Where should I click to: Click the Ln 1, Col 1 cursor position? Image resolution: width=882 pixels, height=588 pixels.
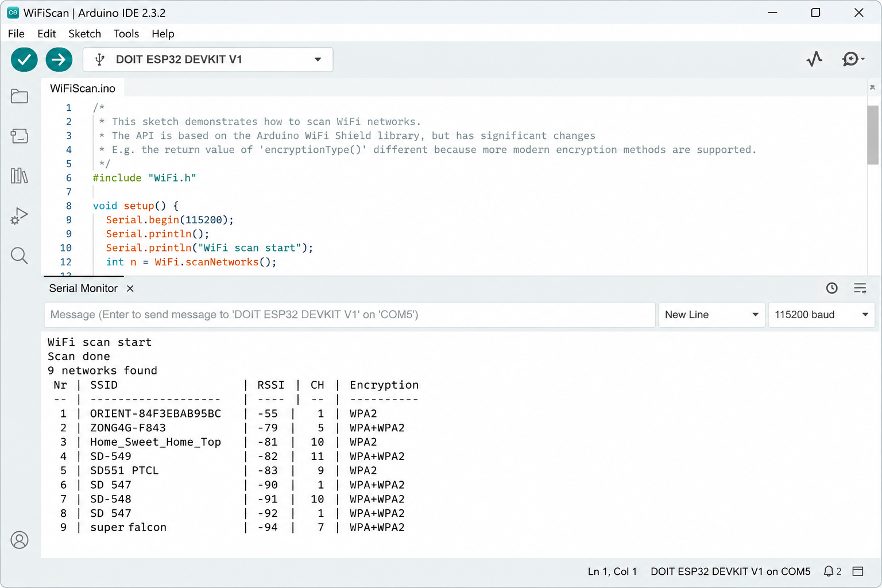pos(612,571)
